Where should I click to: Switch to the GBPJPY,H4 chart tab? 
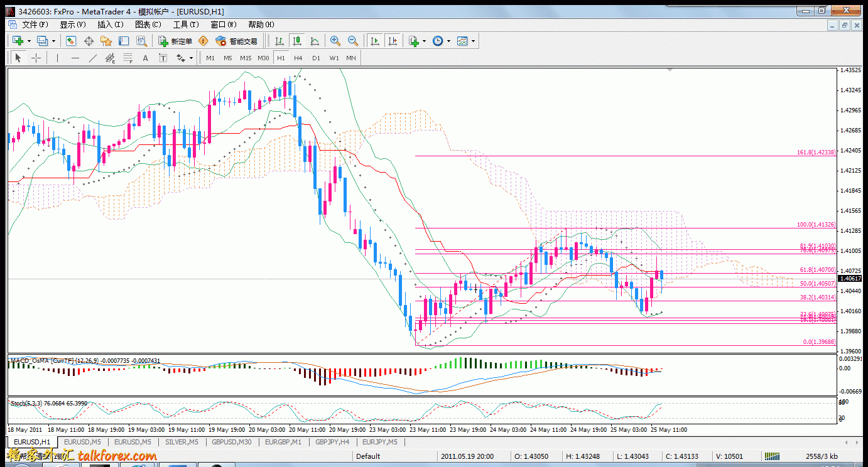332,442
